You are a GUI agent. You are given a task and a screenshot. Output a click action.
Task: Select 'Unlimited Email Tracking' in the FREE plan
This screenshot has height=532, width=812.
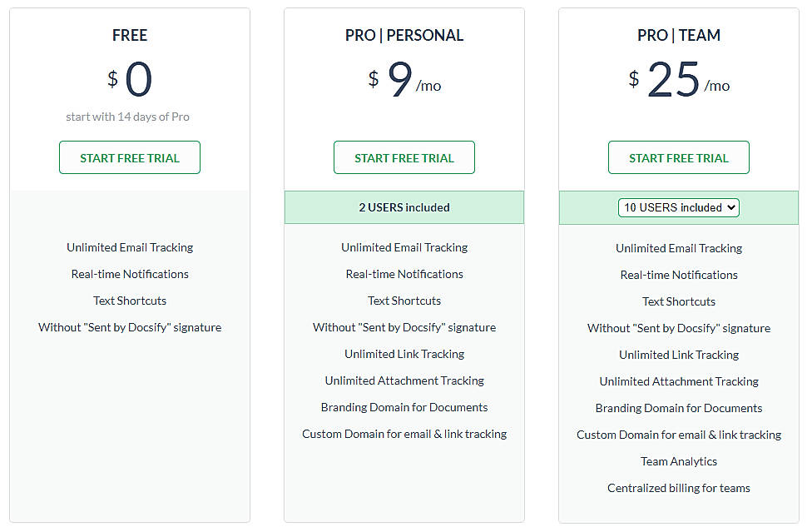[129, 247]
